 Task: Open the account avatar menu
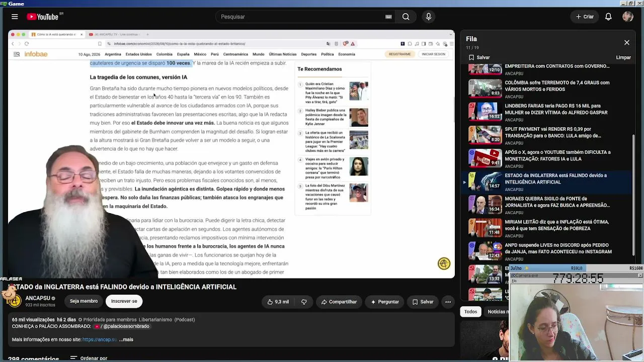(x=627, y=17)
